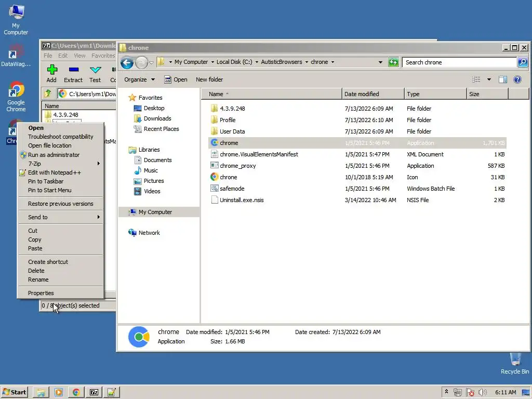The height and width of the screenshot is (399, 532).
Task: Click the search magnifier icon
Action: pyautogui.click(x=523, y=62)
